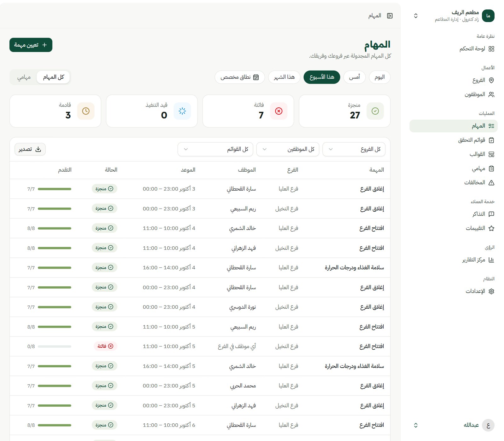Click the تصدير export button

tap(30, 149)
